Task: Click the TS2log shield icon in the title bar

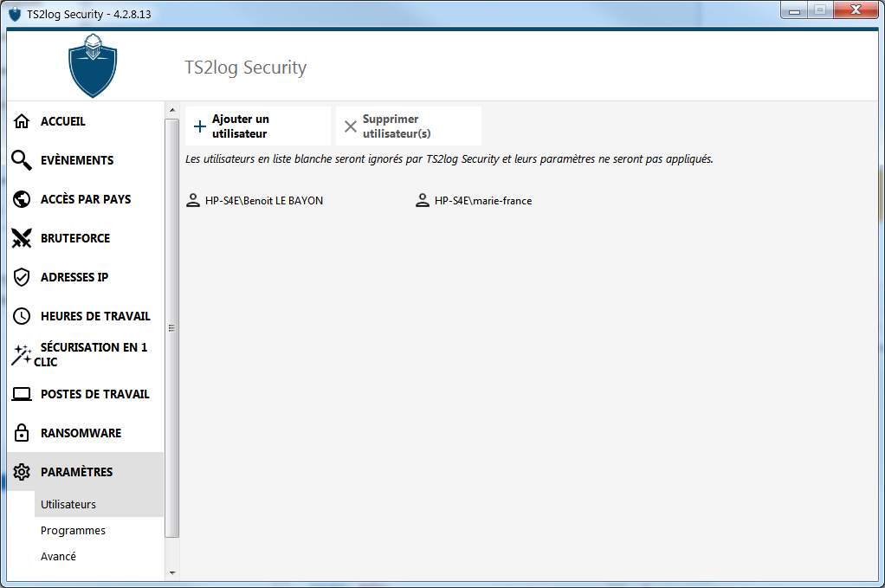Action: pyautogui.click(x=16, y=14)
